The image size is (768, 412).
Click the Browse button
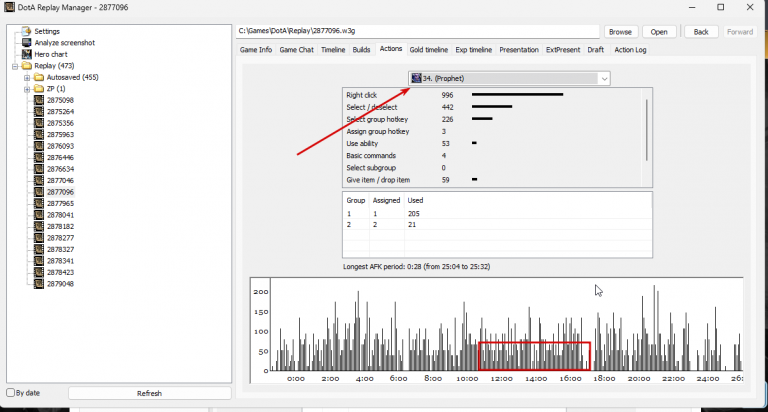tap(621, 32)
